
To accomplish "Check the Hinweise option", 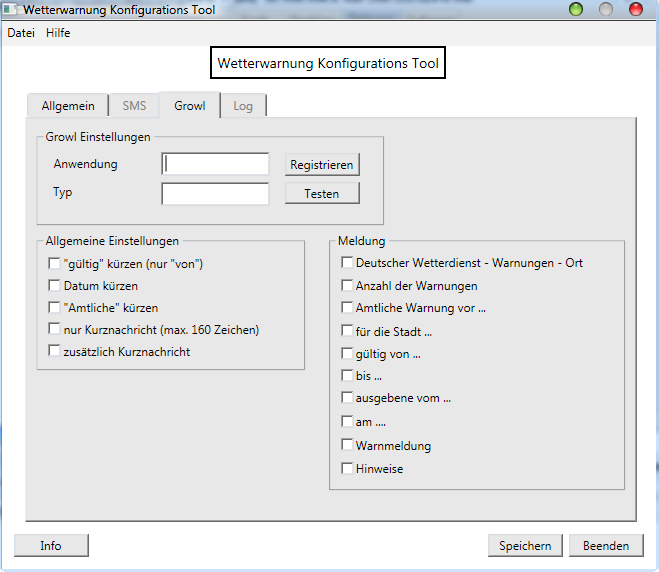I will (x=347, y=468).
